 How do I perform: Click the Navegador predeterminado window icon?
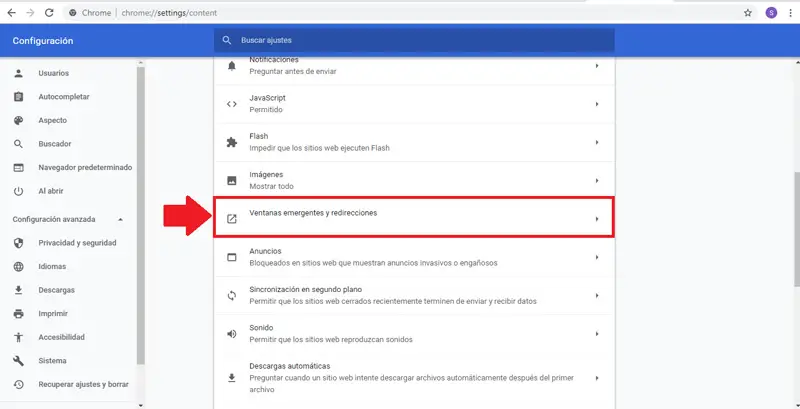(x=18, y=167)
